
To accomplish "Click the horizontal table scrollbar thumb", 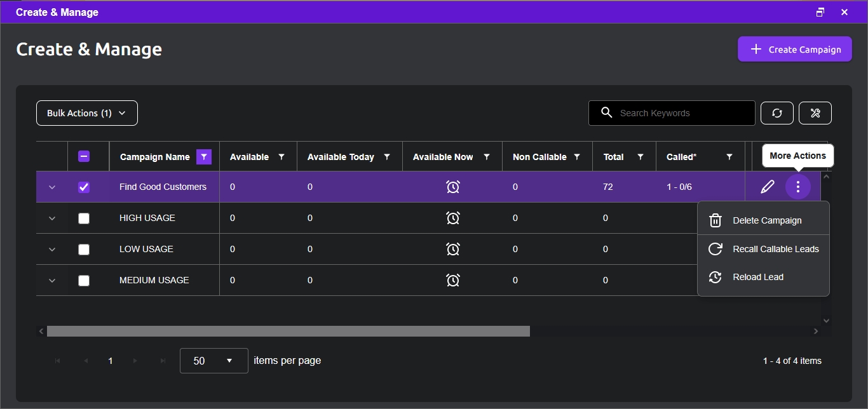I will pos(288,332).
